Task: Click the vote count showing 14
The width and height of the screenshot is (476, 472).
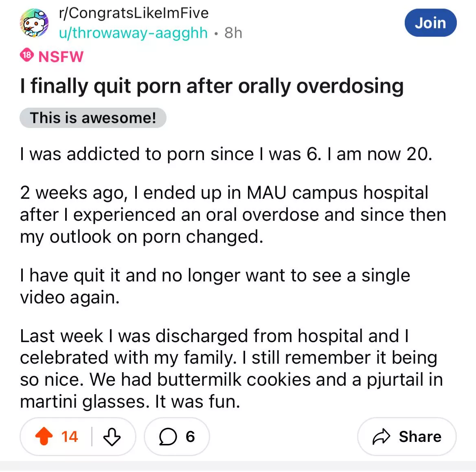Action: pyautogui.click(x=70, y=437)
